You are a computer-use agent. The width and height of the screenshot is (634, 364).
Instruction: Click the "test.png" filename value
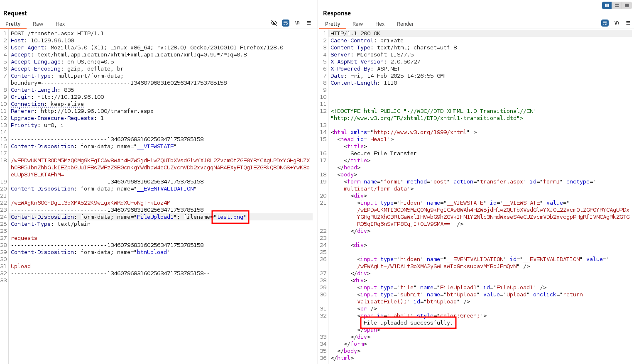(231, 217)
